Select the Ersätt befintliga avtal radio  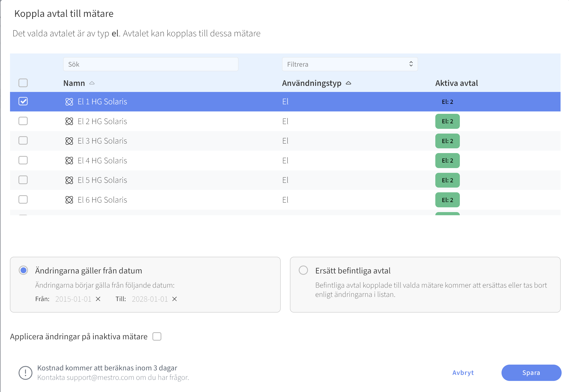[303, 270]
